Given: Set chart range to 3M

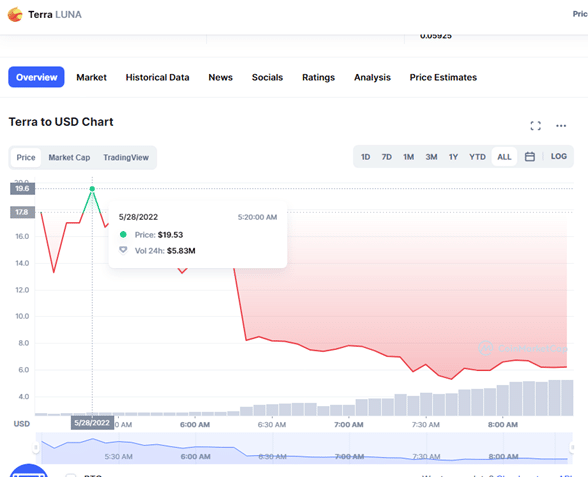Looking at the screenshot, I should (431, 157).
